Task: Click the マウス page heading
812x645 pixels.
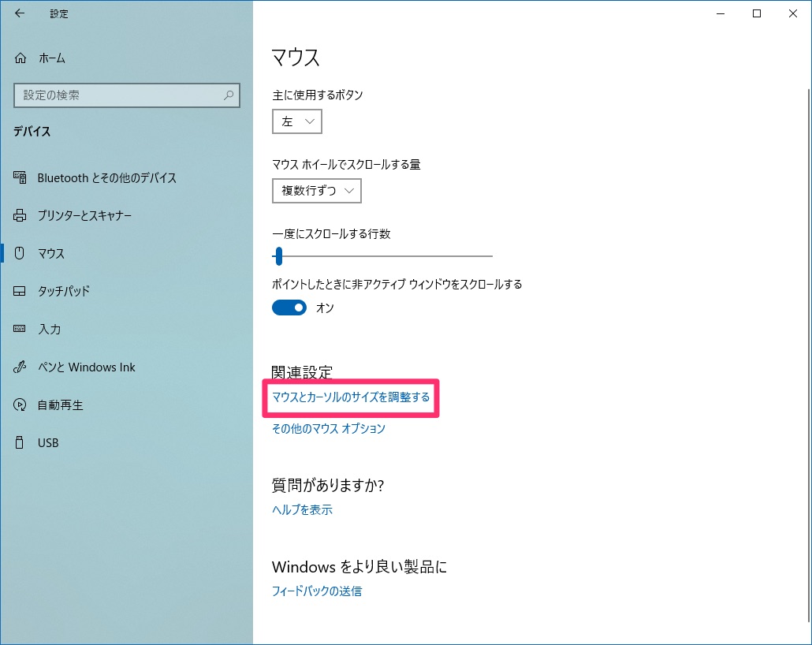Action: point(296,57)
